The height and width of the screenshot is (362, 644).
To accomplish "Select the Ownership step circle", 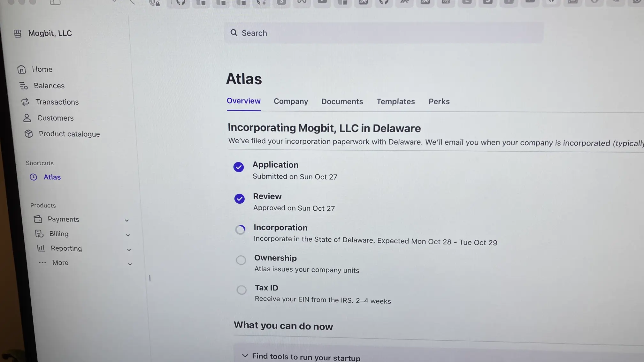I will 241,260.
